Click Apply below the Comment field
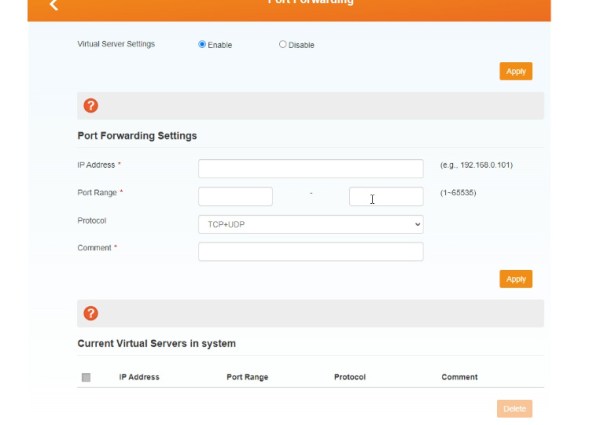 pyautogui.click(x=515, y=279)
